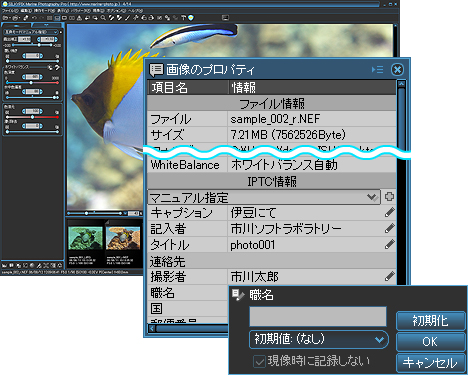This screenshot has height=375, width=468.
Task: Click the 項目名 column header
Action: 188,87
